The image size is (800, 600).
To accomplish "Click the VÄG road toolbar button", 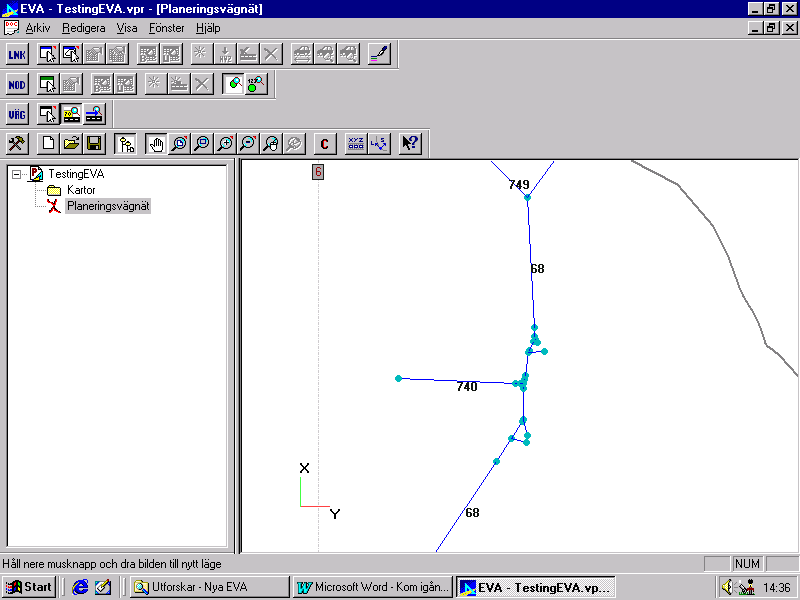I will click(17, 114).
